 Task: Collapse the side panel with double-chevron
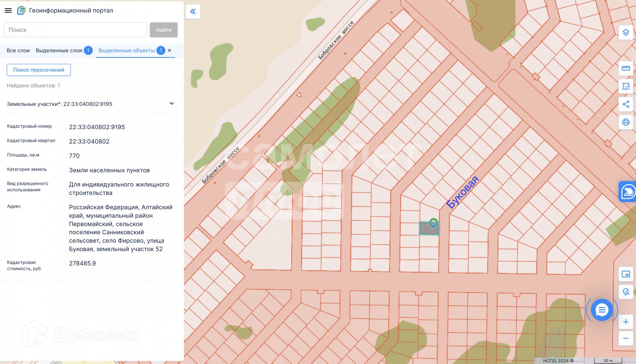click(193, 12)
